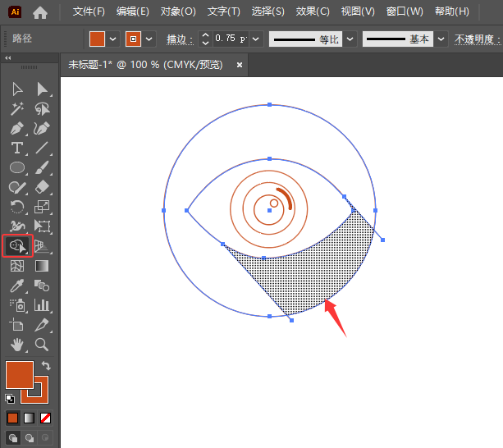Select the Artboard tool
Image resolution: width=503 pixels, height=448 pixels.
(16, 325)
